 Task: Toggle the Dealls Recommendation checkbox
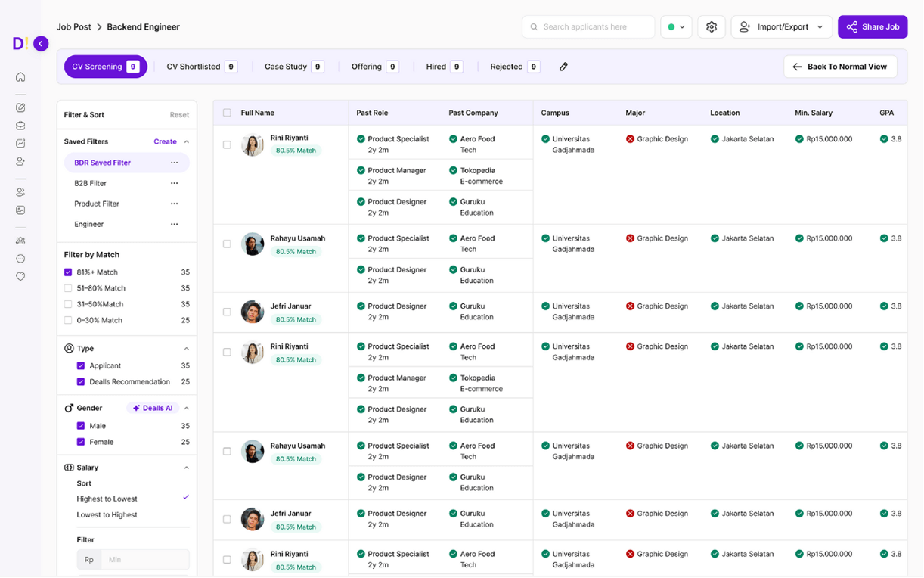(81, 382)
